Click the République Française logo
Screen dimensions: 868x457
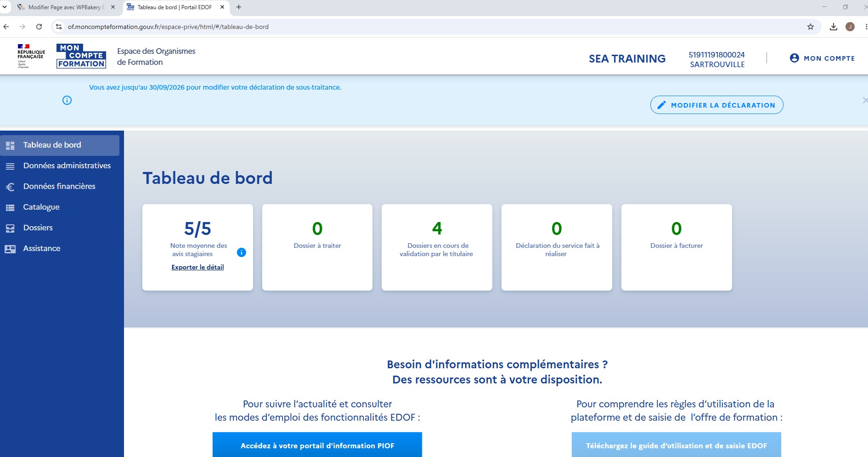(31, 56)
